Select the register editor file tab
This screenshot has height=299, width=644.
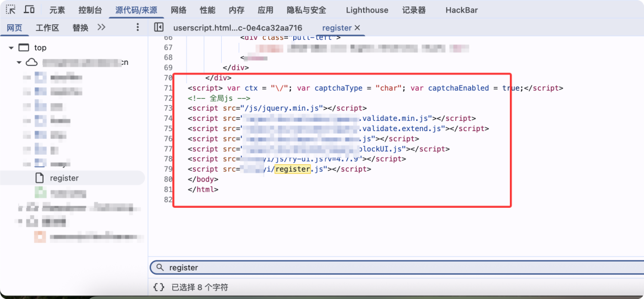point(337,28)
